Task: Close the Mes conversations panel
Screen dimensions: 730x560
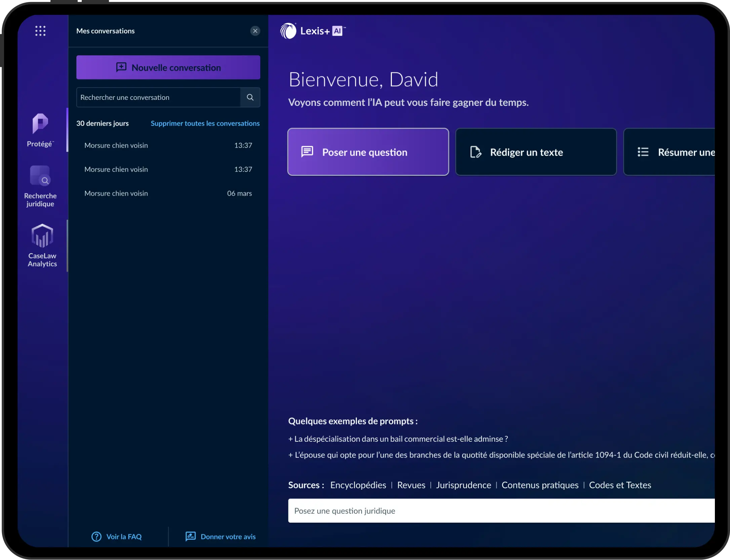Action: coord(255,31)
